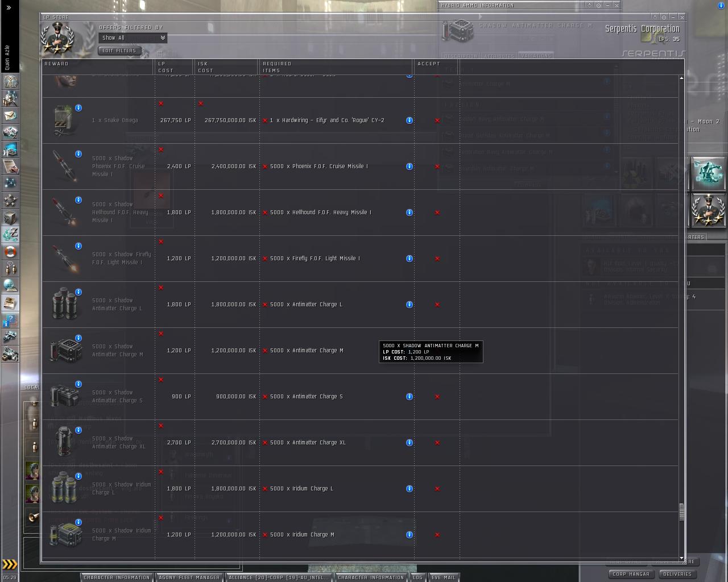The width and height of the screenshot is (728, 582).
Task: Show info for required Hardwiring 'Rogue' CY-2
Action: pyautogui.click(x=409, y=120)
